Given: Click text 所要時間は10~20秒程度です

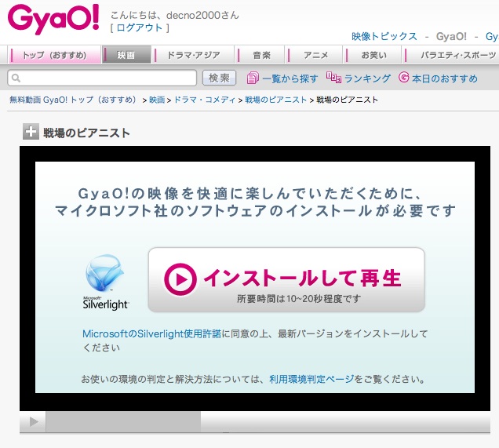Looking at the screenshot, I should click(299, 299).
